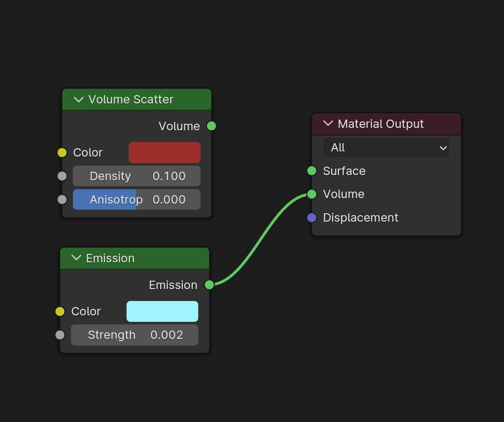The height and width of the screenshot is (422, 504).
Task: Click the Surface input socket on Material Output
Action: 312,171
